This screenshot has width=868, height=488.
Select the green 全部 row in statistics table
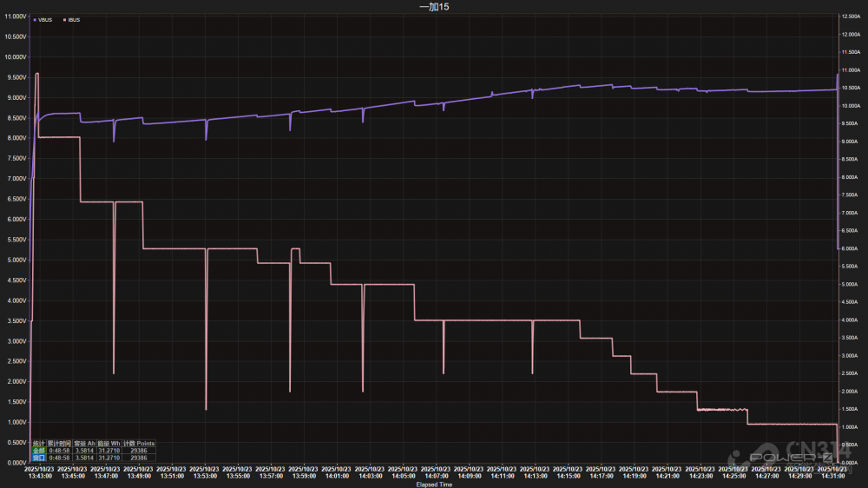coord(38,451)
